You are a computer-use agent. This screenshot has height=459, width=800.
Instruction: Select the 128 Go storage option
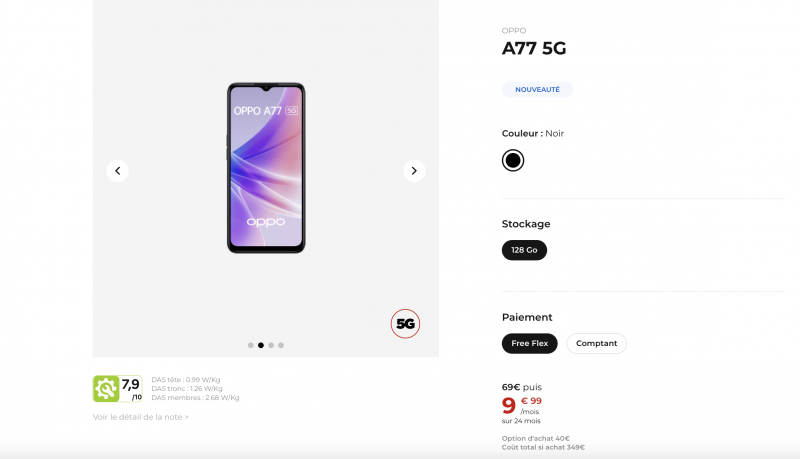coord(524,250)
